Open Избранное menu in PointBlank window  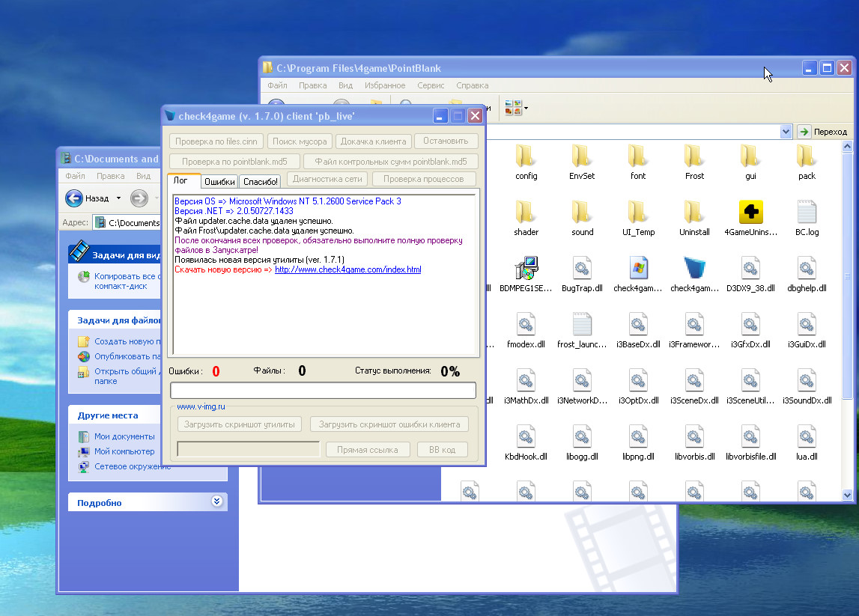click(385, 85)
